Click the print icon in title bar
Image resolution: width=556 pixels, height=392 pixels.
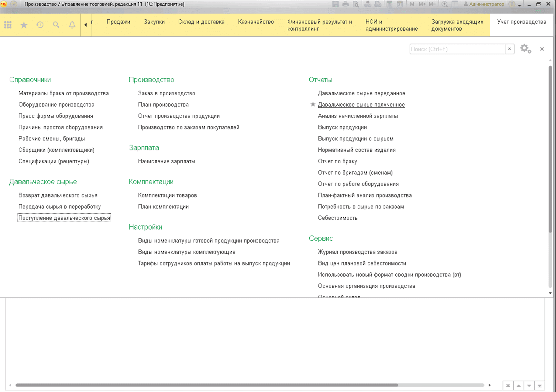[x=346, y=4]
